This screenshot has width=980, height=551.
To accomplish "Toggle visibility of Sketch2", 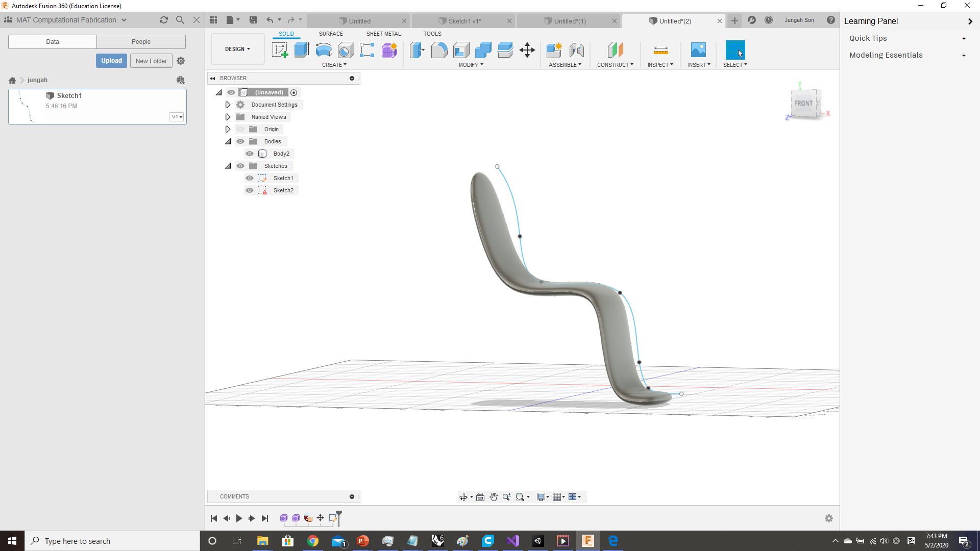I will click(x=250, y=190).
